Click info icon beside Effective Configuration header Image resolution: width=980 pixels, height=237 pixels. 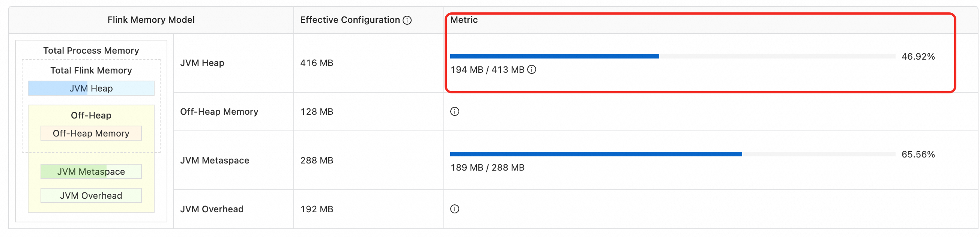pyautogui.click(x=407, y=20)
